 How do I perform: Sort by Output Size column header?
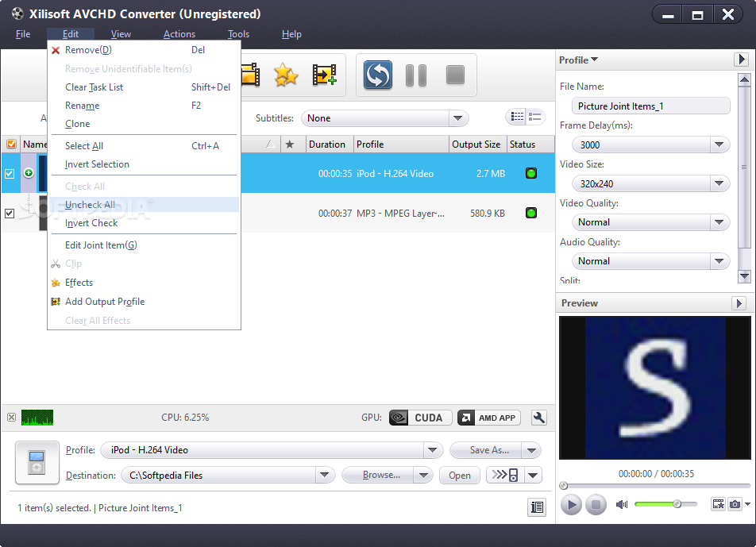point(477,144)
